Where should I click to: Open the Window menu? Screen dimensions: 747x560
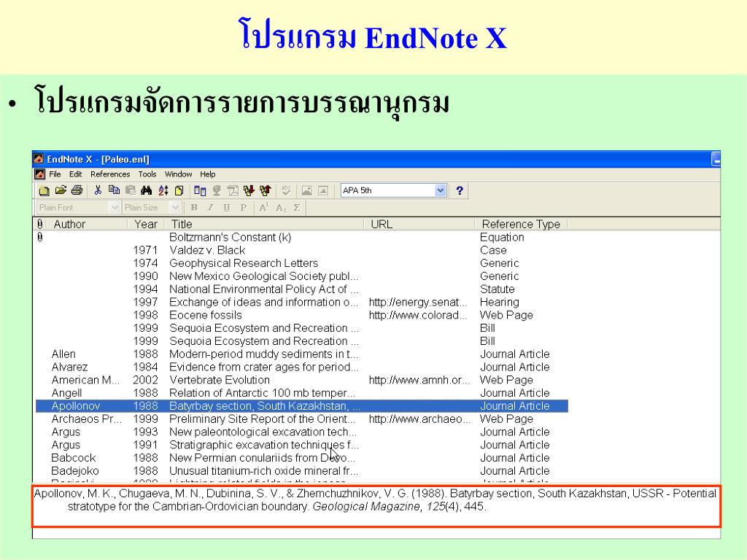coord(178,174)
